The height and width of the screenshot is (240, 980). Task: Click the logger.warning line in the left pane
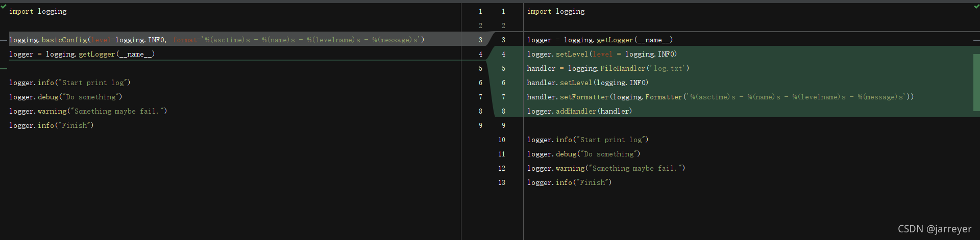tap(88, 111)
